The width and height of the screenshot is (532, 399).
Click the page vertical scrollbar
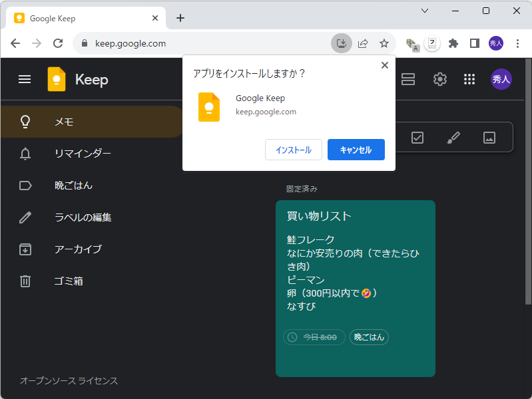point(528,182)
